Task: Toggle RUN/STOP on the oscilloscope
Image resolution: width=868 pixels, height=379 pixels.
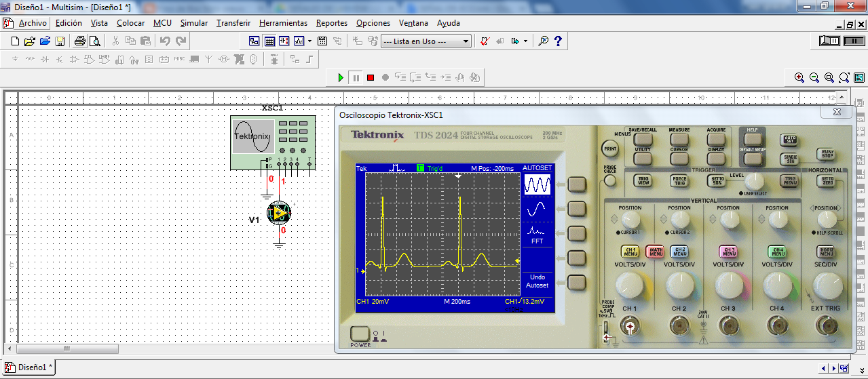Action: coord(827,153)
